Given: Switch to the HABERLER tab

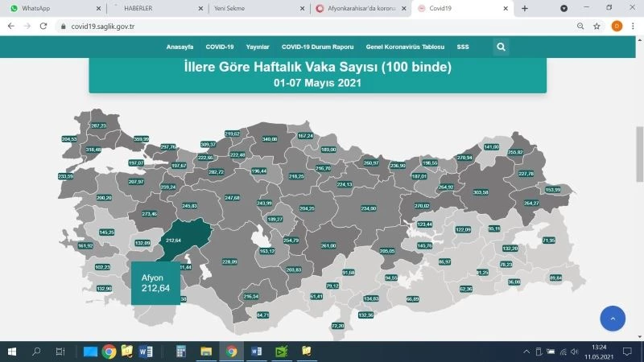Looking at the screenshot, I should (x=153, y=8).
